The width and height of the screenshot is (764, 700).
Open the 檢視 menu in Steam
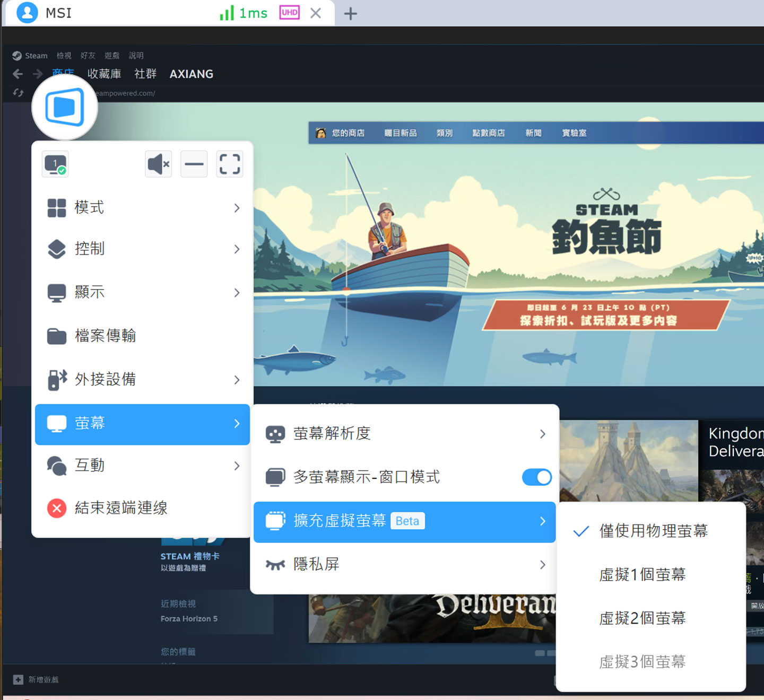(64, 56)
